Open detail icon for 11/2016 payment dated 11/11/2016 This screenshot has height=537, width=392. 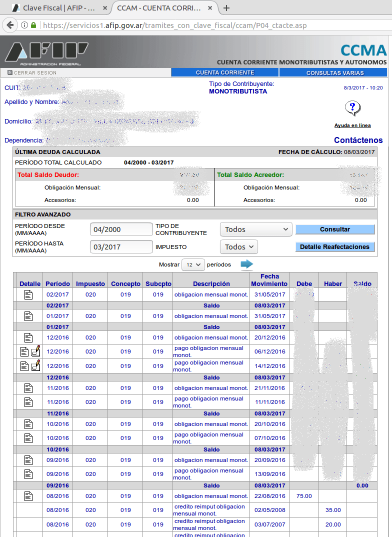[28, 402]
